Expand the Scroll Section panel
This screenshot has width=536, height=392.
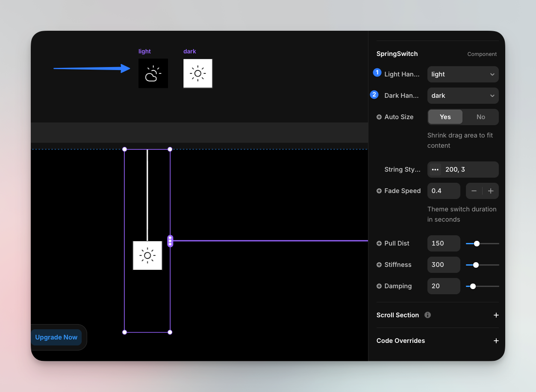click(x=496, y=315)
